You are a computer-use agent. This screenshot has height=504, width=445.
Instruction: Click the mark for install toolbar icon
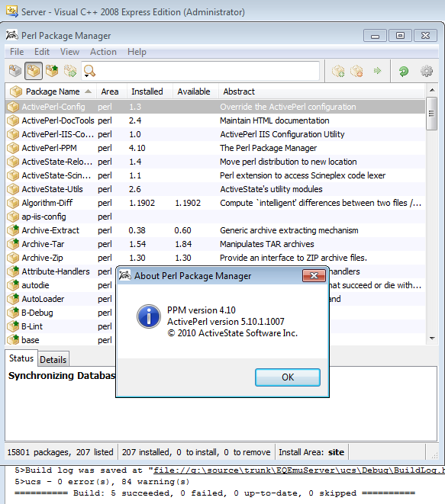338,71
